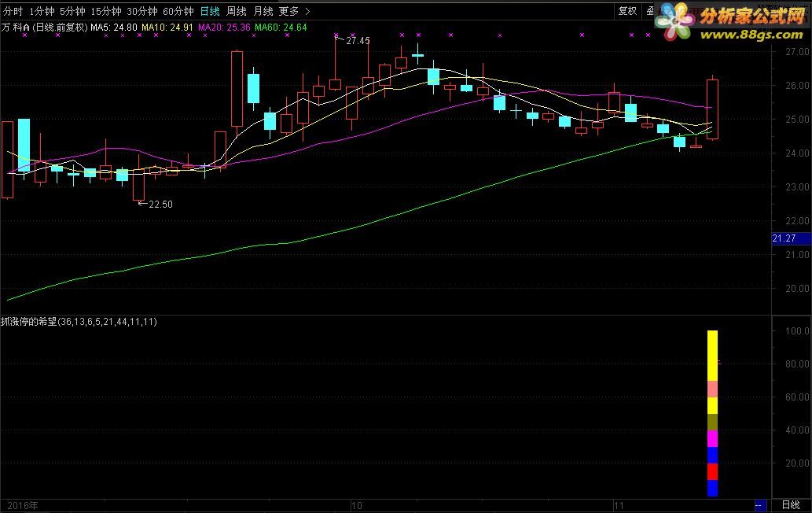Click the 27.45 high price annotation
812x513 pixels.
coord(358,40)
